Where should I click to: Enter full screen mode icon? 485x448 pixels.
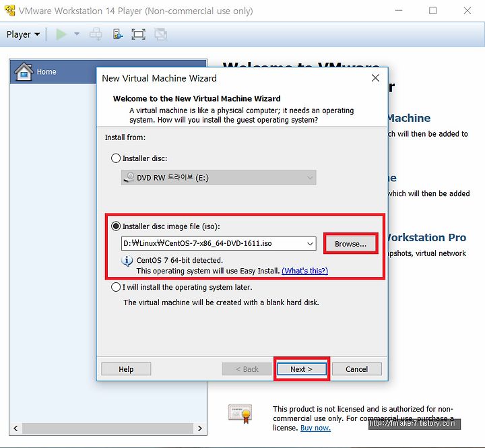click(x=138, y=34)
